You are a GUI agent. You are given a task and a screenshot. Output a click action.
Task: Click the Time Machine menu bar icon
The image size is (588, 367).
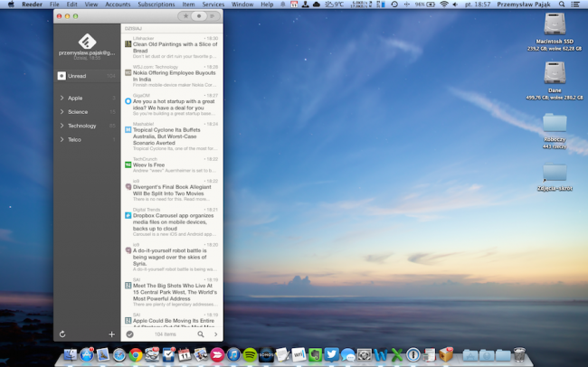point(394,5)
